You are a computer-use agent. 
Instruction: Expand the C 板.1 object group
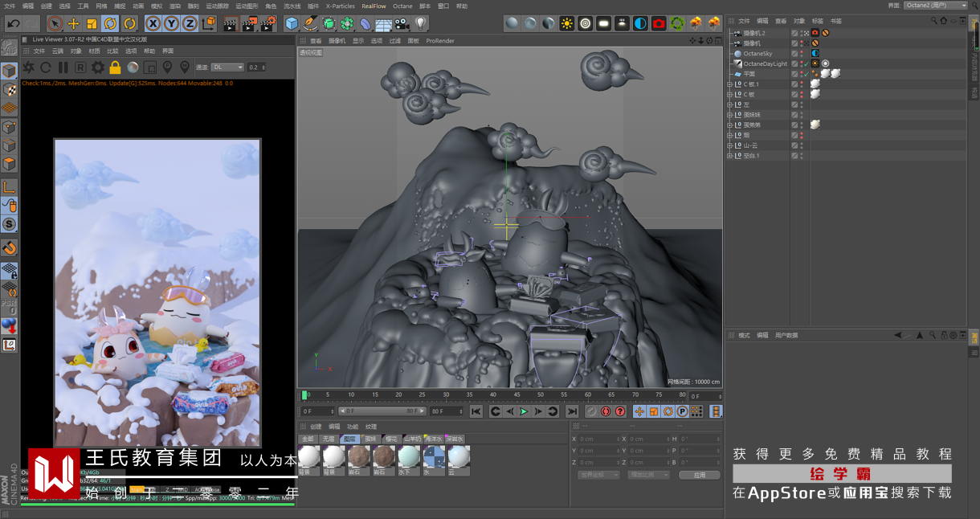730,84
